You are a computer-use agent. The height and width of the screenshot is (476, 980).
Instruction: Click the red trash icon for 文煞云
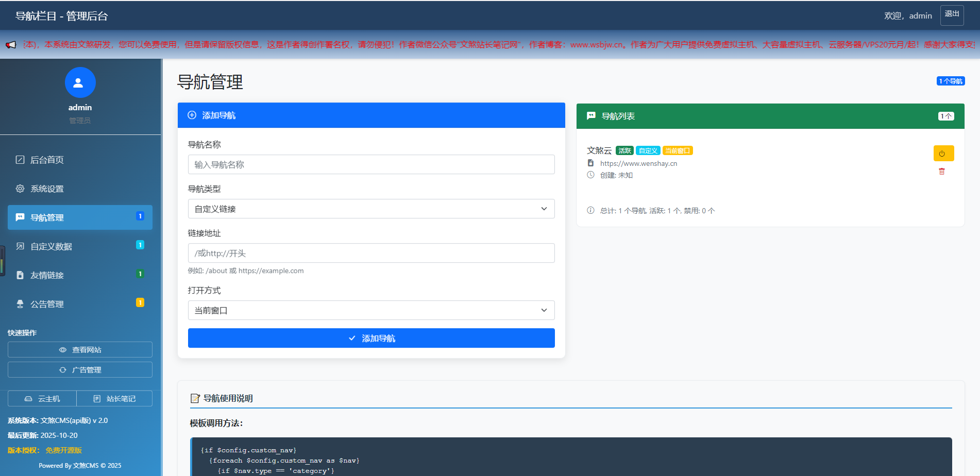941,172
